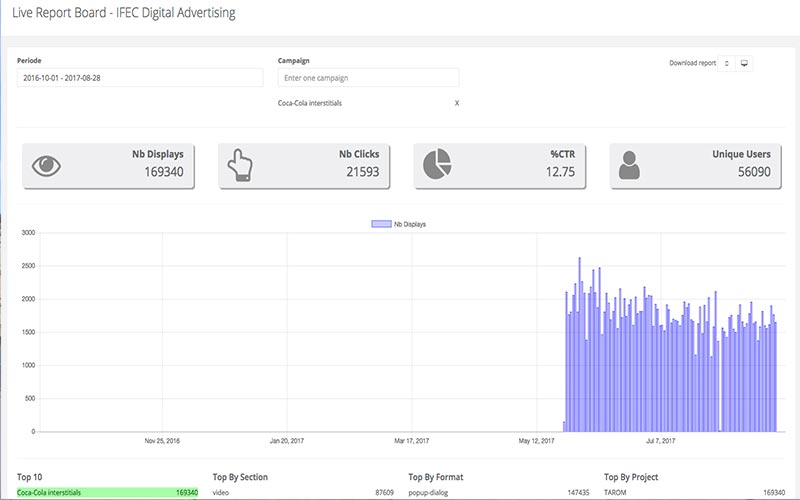Click the video row under Top By Section
This screenshot has width=800, height=500.
(303, 493)
